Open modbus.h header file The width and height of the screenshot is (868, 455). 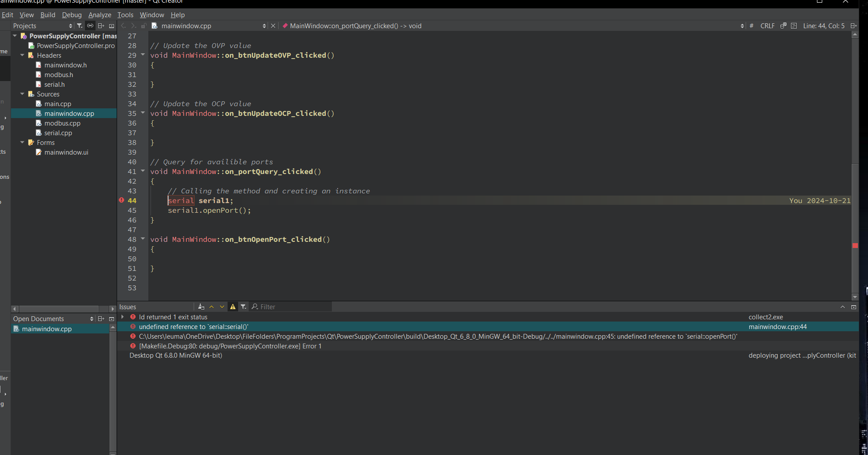pos(55,75)
